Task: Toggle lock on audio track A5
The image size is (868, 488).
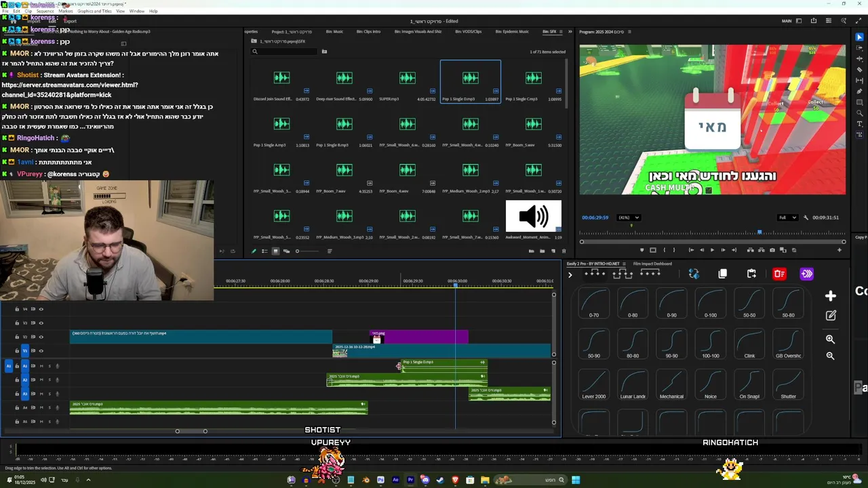Action: click(17, 422)
